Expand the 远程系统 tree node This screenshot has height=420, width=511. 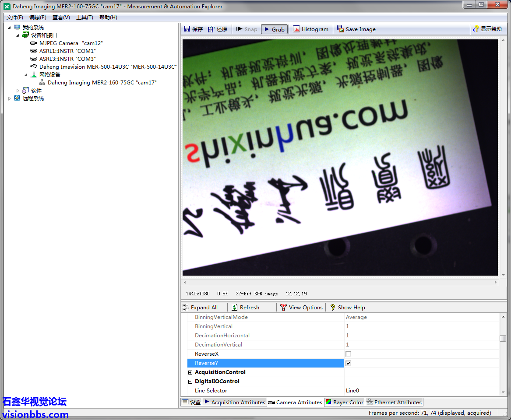[x=10, y=98]
